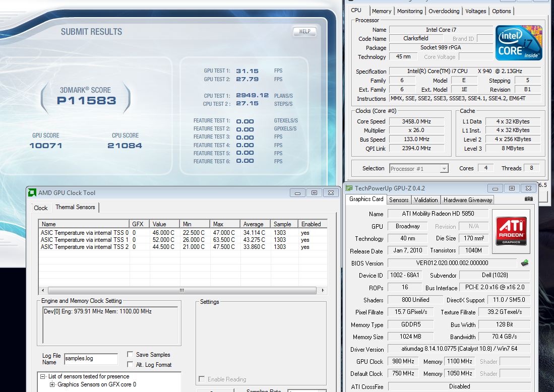
Task: Click the Memory Type value GDDR5
Action: point(411,324)
